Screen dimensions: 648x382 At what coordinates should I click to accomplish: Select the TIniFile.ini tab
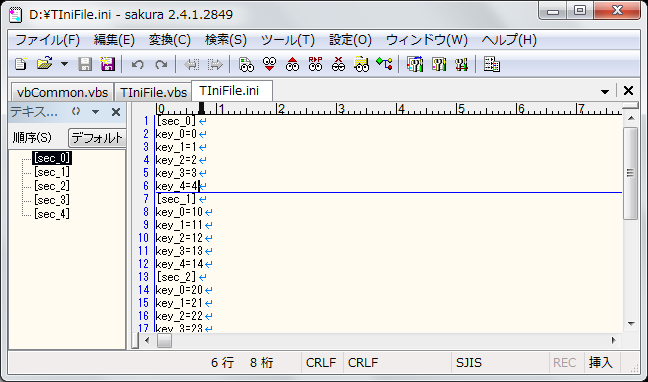pos(232,91)
